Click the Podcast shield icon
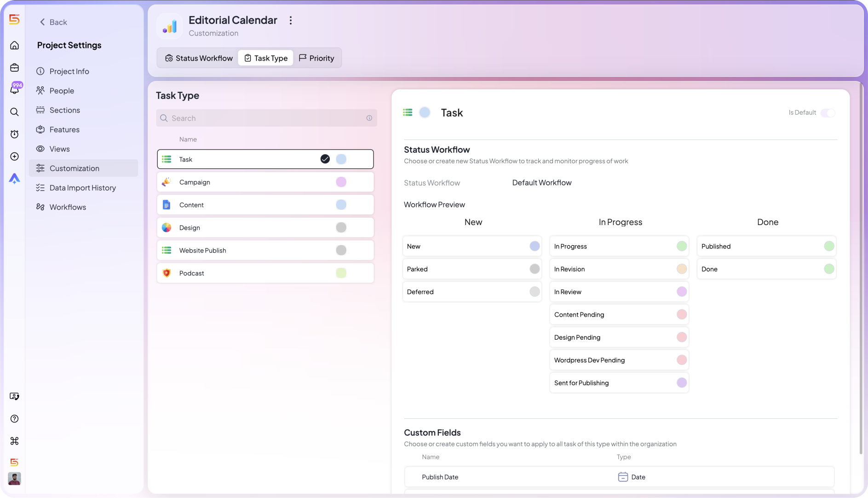The width and height of the screenshot is (868, 498). pyautogui.click(x=167, y=273)
